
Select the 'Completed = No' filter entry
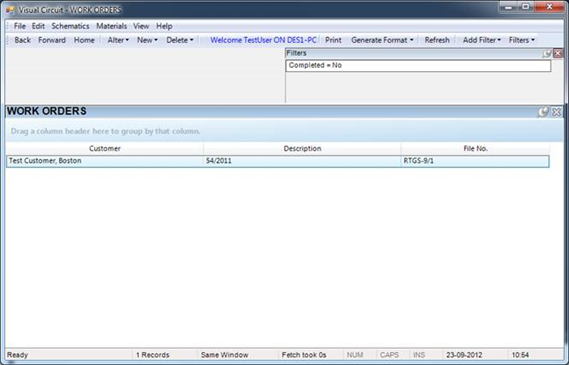click(x=418, y=66)
